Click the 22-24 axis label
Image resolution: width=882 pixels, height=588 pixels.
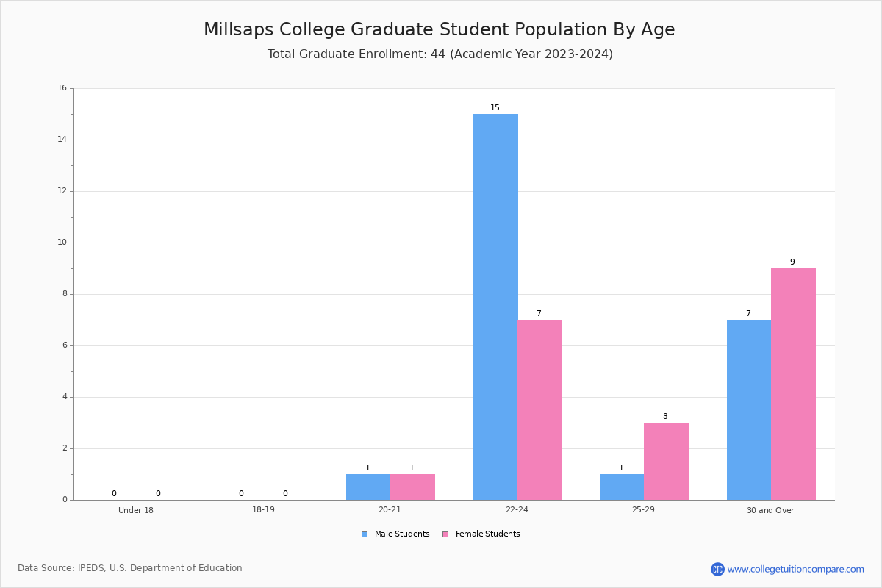(517, 510)
